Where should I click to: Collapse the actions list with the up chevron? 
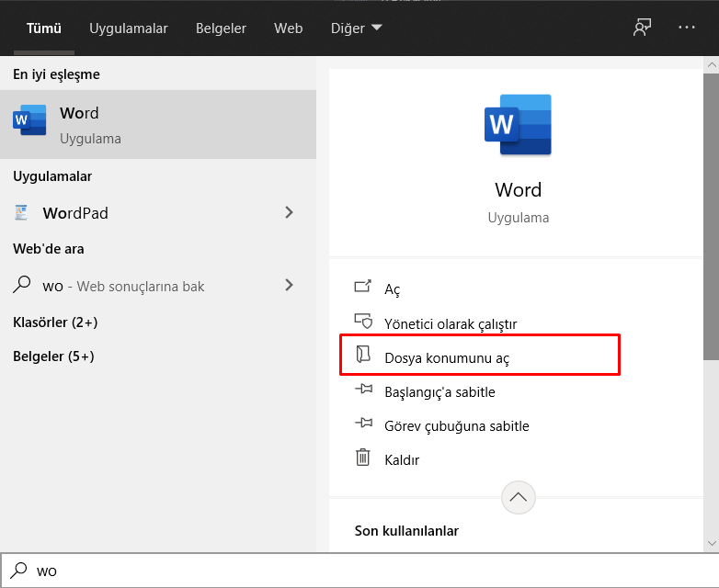(x=519, y=497)
